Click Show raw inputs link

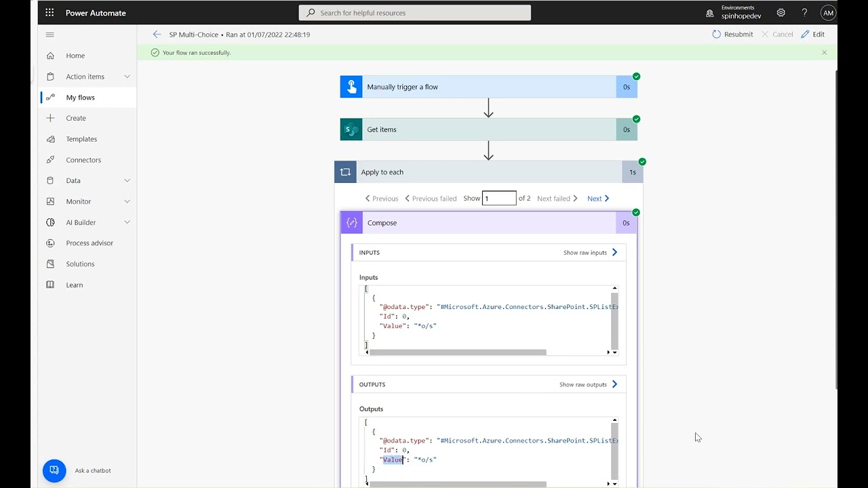(590, 253)
